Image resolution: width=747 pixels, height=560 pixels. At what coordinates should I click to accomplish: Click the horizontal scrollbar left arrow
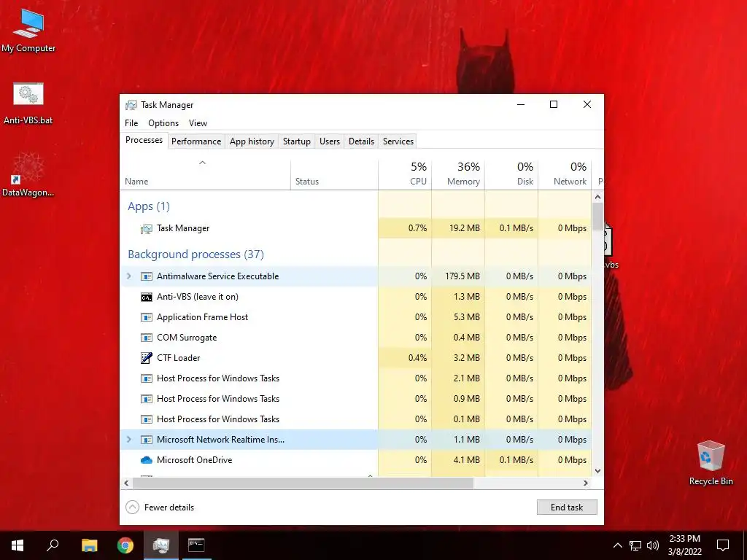pos(126,483)
